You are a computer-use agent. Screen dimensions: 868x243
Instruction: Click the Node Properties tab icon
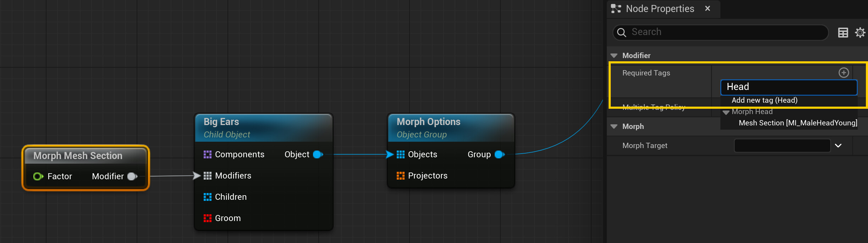tap(616, 9)
